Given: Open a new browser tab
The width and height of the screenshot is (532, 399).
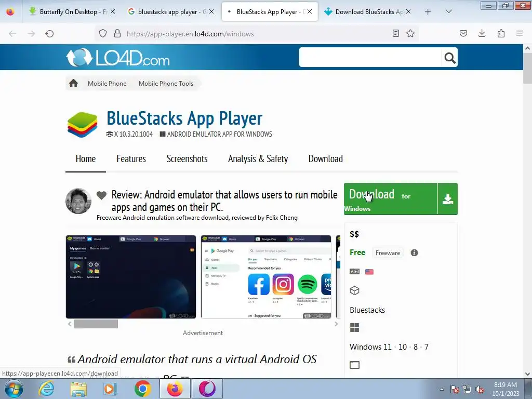Looking at the screenshot, I should coord(428,12).
